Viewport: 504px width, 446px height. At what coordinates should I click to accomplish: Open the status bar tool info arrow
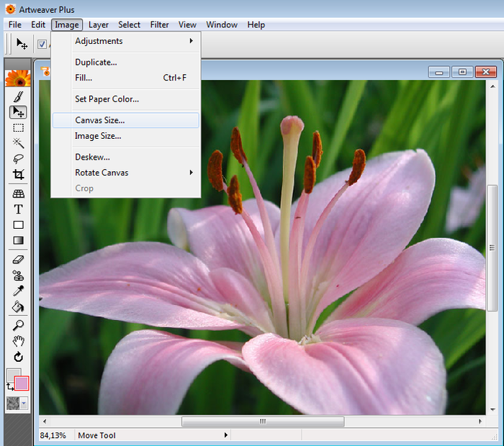[226, 435]
